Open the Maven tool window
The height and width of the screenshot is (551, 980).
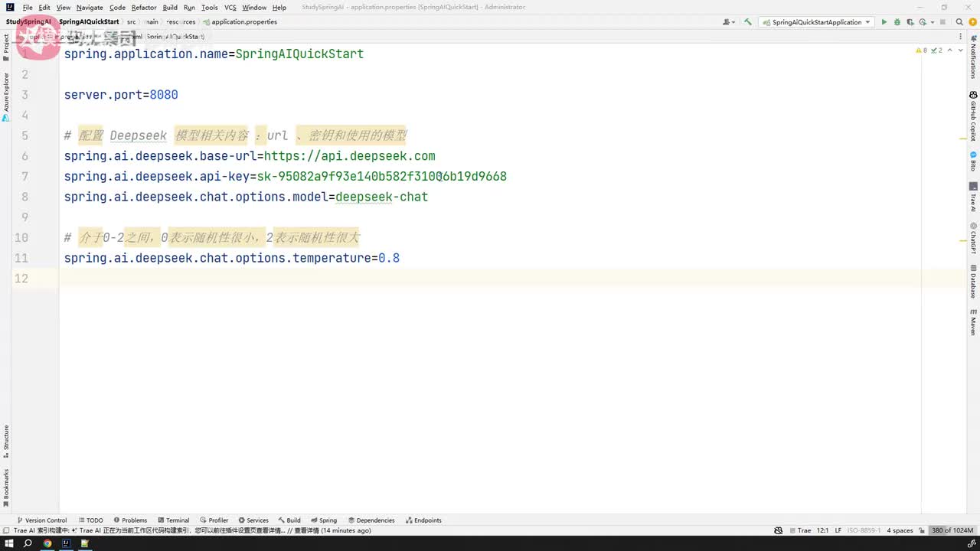click(973, 322)
